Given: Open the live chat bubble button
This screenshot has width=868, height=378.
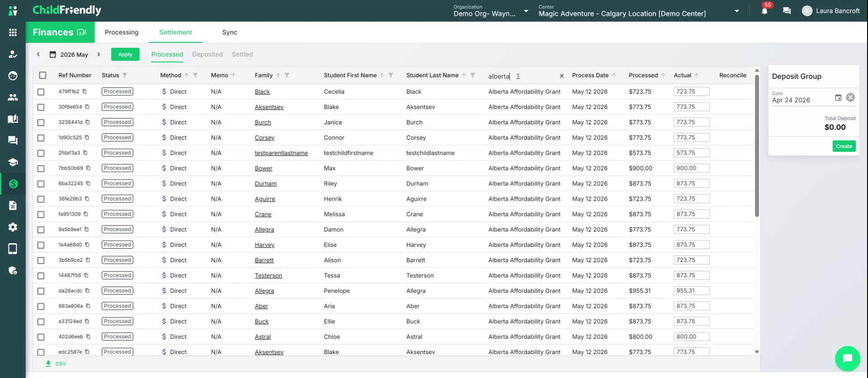Looking at the screenshot, I should pyautogui.click(x=847, y=358).
